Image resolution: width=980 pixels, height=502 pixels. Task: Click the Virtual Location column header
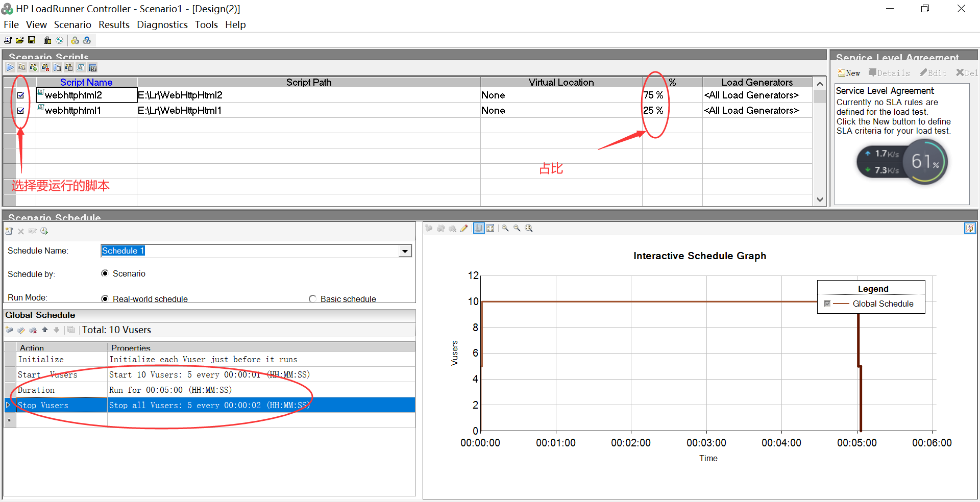coord(561,82)
